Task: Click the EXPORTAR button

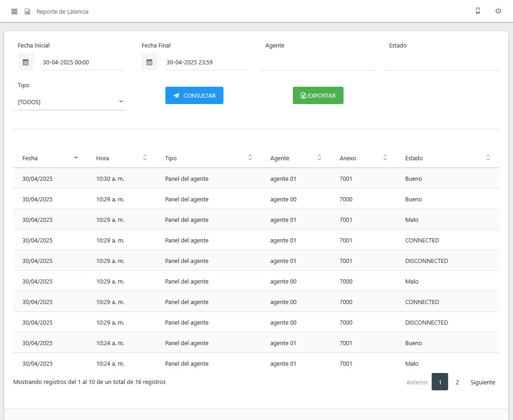Action: coord(318,95)
